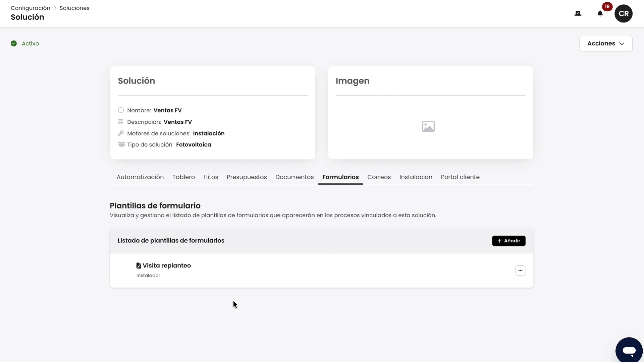Viewport: 644px width, 362px height.
Task: Click the Fotovoltaica solution type value
Action: 194,145
